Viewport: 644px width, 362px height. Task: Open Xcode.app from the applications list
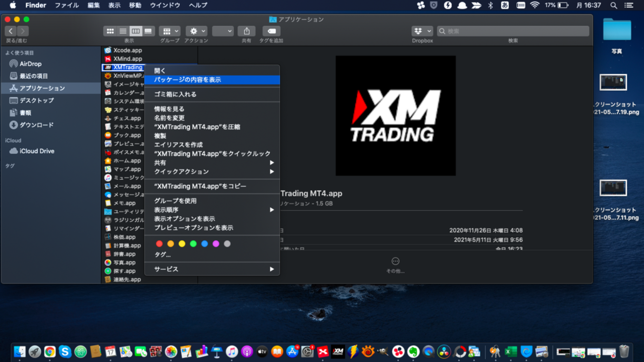point(128,50)
